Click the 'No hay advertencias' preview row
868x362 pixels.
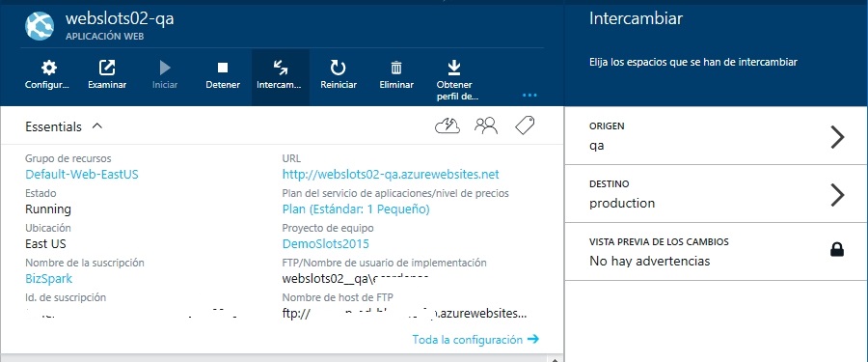716,251
